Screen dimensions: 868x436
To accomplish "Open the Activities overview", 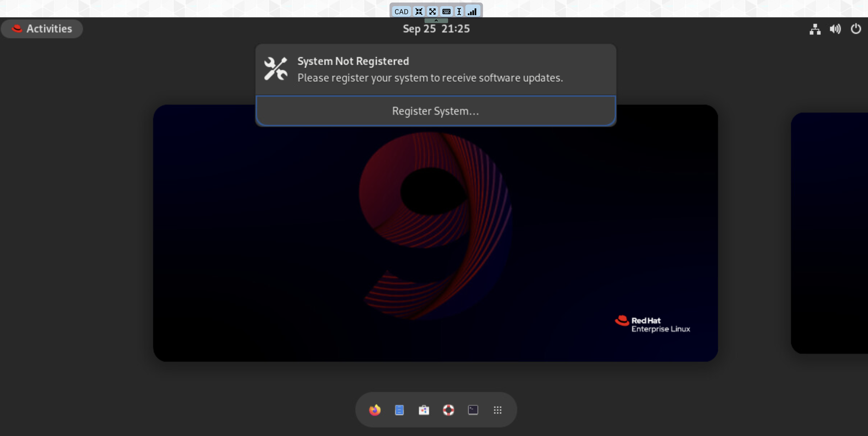I will [x=42, y=29].
